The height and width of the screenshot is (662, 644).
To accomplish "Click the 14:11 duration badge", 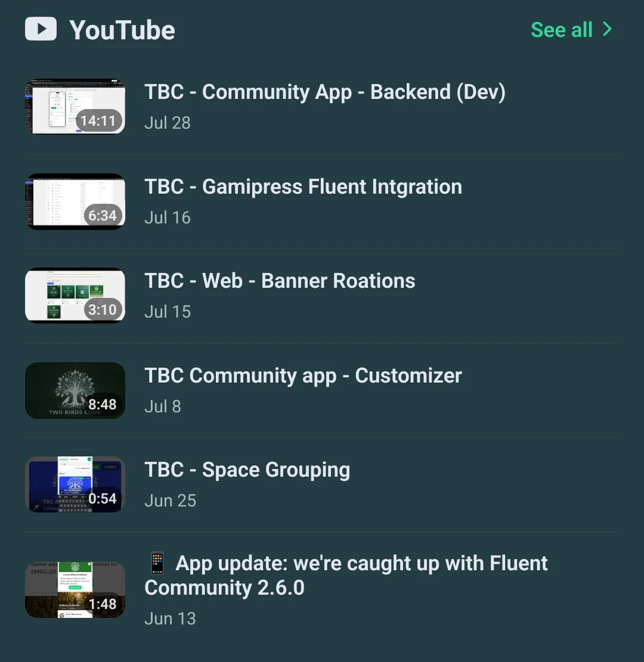I will pyautogui.click(x=99, y=121).
